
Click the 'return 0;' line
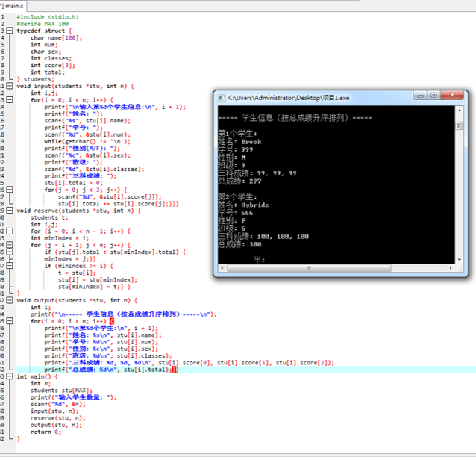click(x=46, y=432)
